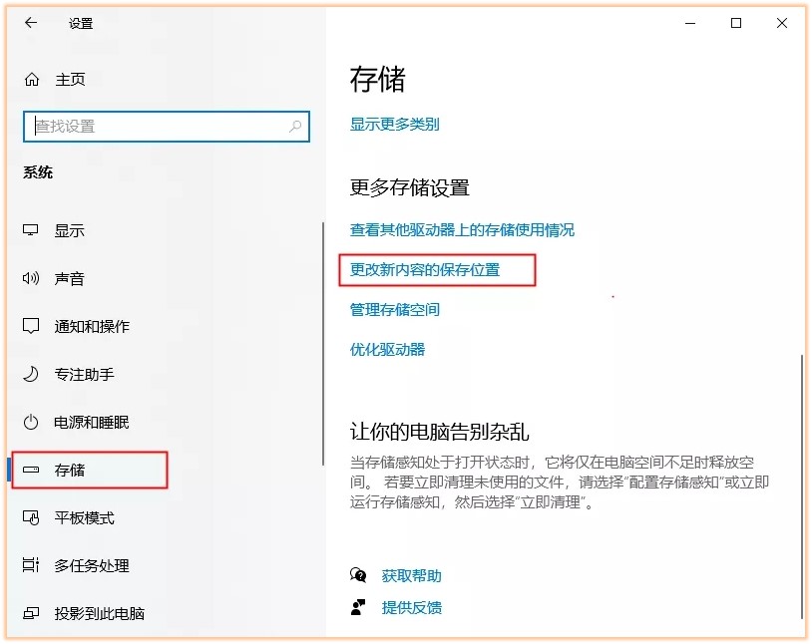Click inside the 查找设置 search field
The height and width of the screenshot is (644, 812).
click(x=150, y=127)
